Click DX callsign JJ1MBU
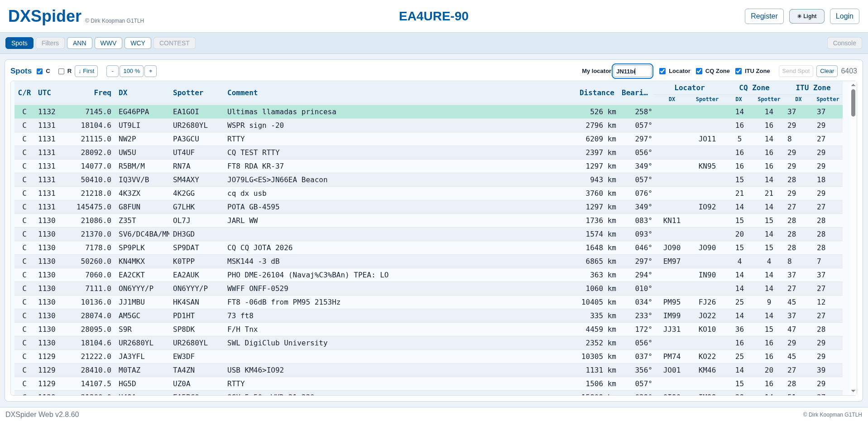This screenshot has height=422, width=868. 132,302
